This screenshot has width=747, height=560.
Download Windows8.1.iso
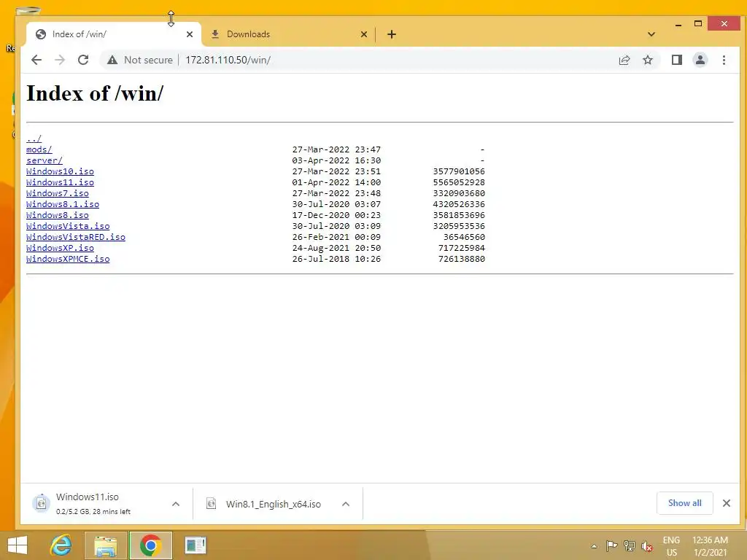(63, 204)
